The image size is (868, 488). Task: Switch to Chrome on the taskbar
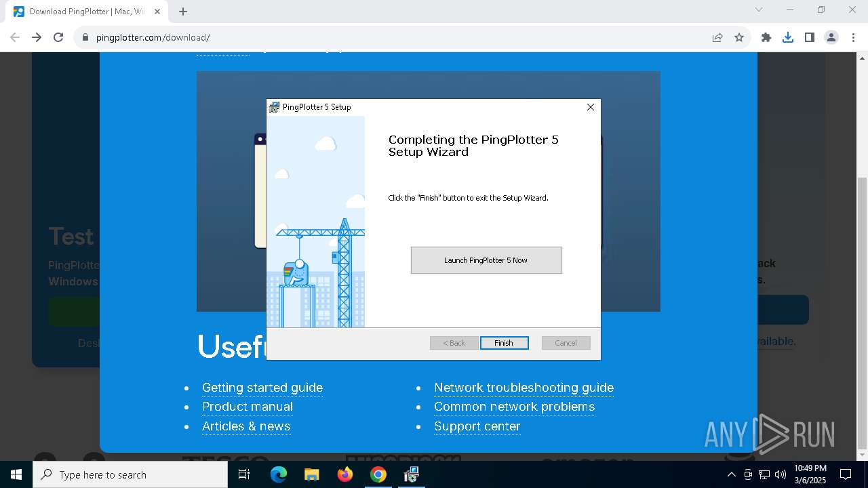[x=378, y=474]
